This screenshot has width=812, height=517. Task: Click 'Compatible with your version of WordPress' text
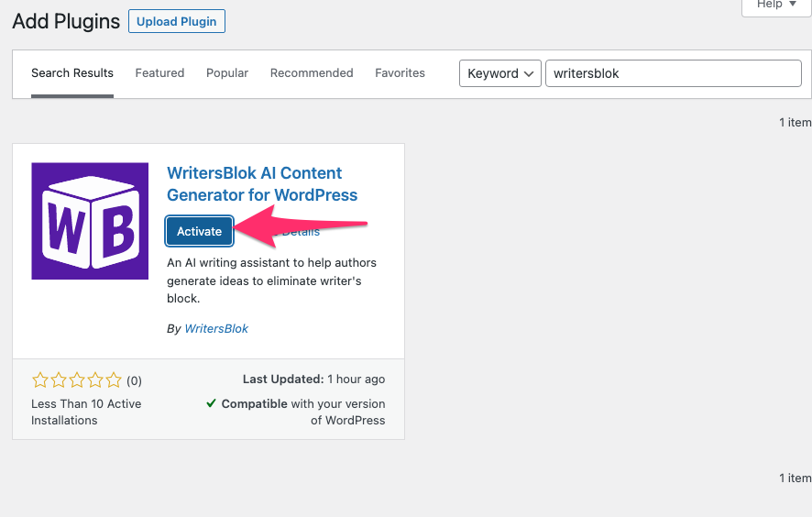303,412
